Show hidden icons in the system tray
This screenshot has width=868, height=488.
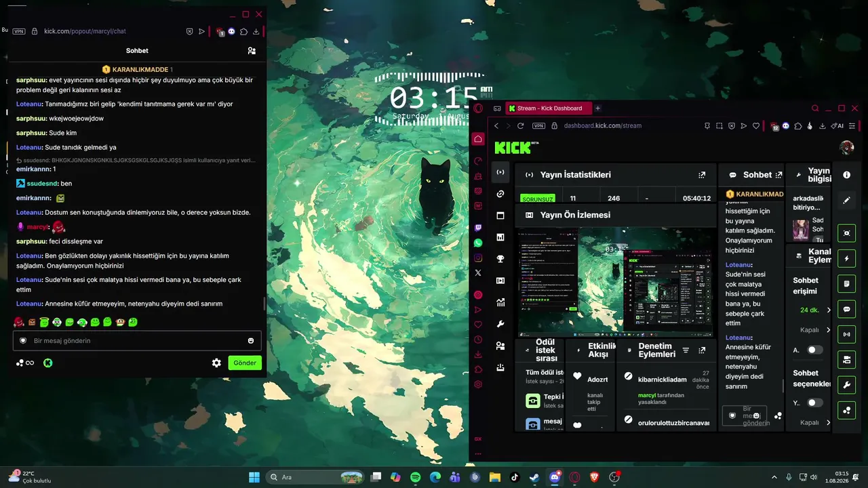[774, 477]
